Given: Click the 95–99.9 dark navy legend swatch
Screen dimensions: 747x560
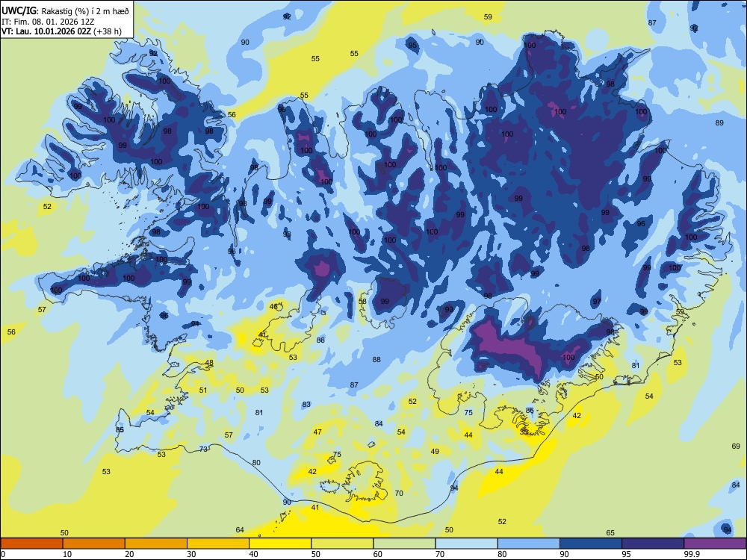Looking at the screenshot, I should coord(653,544).
